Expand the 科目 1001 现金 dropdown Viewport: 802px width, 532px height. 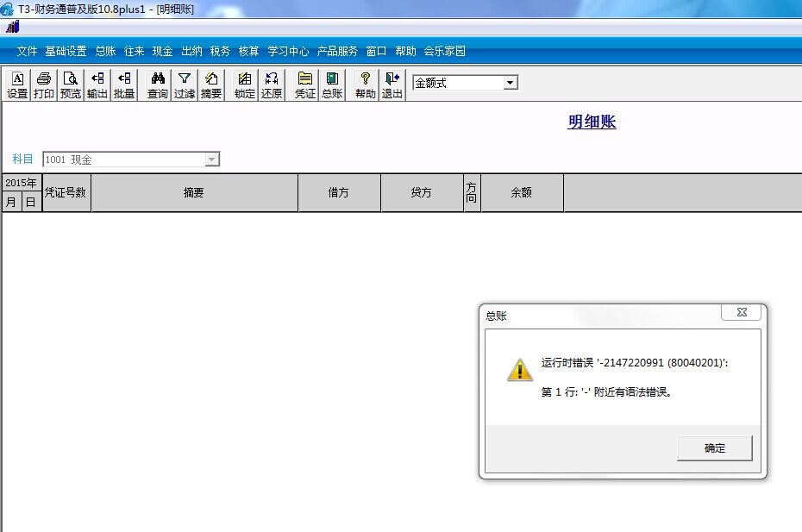212,160
